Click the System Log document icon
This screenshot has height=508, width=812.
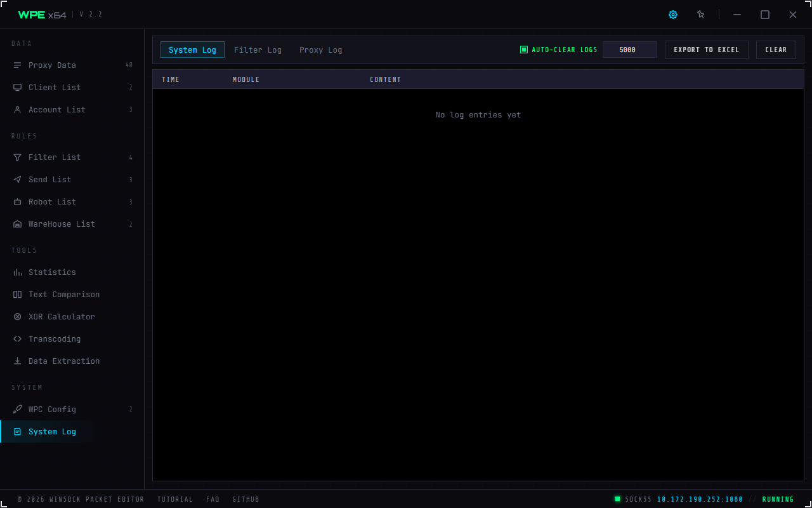pyautogui.click(x=17, y=432)
